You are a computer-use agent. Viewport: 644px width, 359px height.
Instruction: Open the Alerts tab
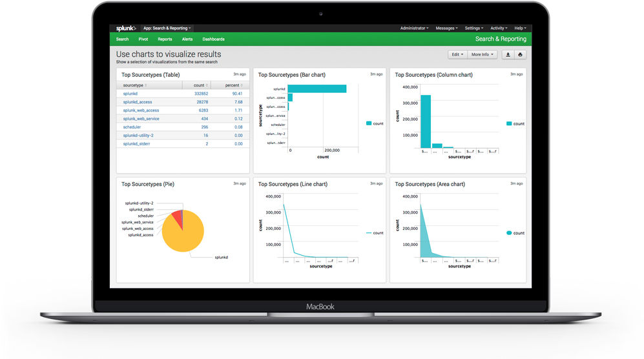(187, 39)
